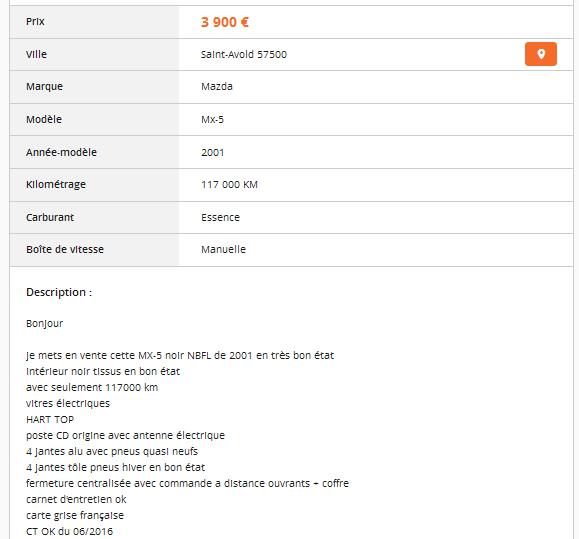Click the Boîte de vitesse label
Image resolution: width=579 pixels, height=539 pixels.
[x=65, y=249]
